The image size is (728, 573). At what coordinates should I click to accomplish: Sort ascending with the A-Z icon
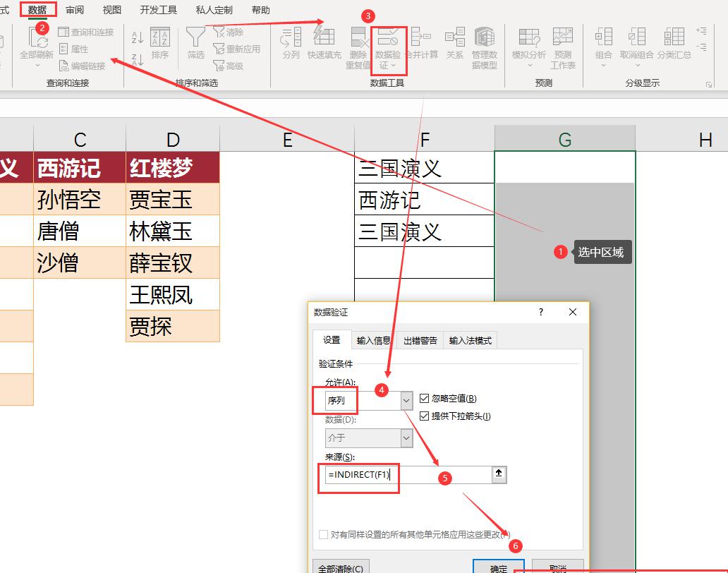tap(137, 37)
